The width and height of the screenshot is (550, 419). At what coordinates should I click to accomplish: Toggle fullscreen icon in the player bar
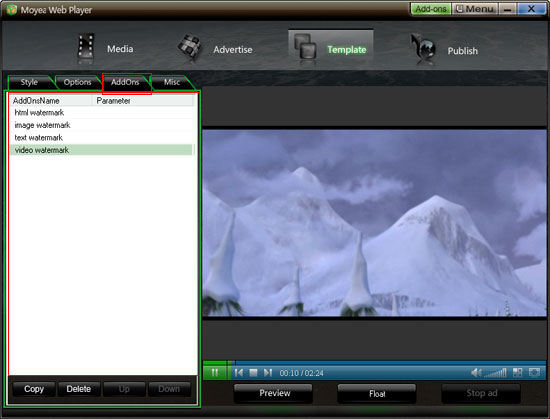click(x=534, y=373)
